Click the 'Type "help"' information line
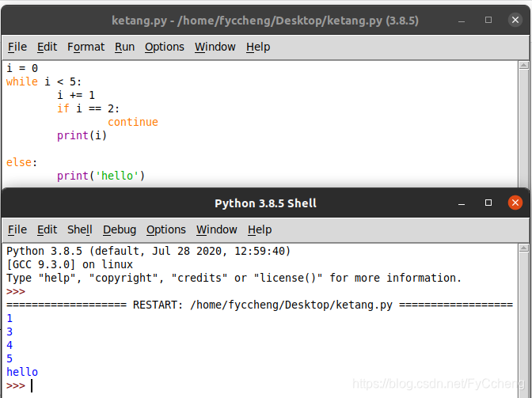 click(234, 278)
